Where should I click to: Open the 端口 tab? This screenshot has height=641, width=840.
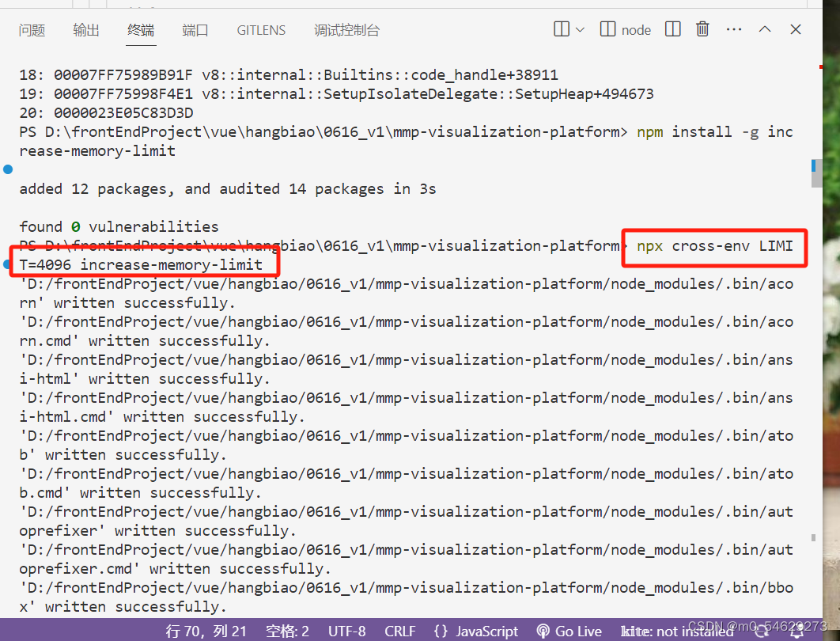195,29
